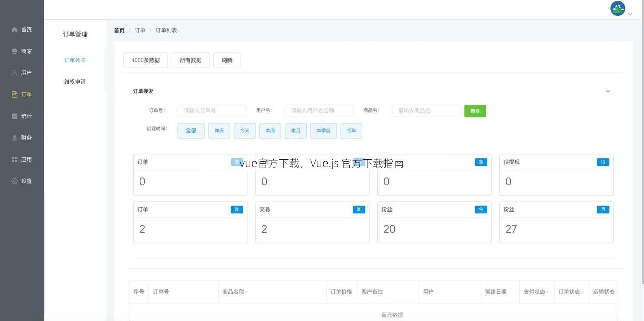The height and width of the screenshot is (321, 644).
Task: Click the 今 badge on 粉丝 card
Action: coord(481,210)
